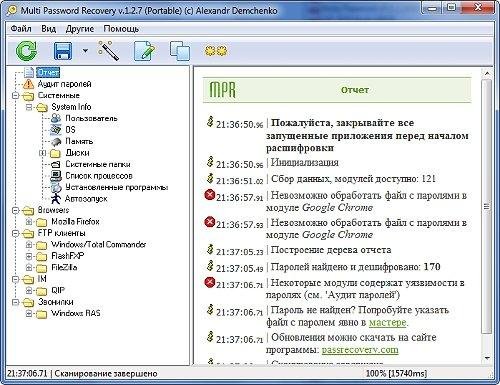Viewport: 500px width, 385px height.
Task: Expand the FileZilla node
Action: click(29, 268)
